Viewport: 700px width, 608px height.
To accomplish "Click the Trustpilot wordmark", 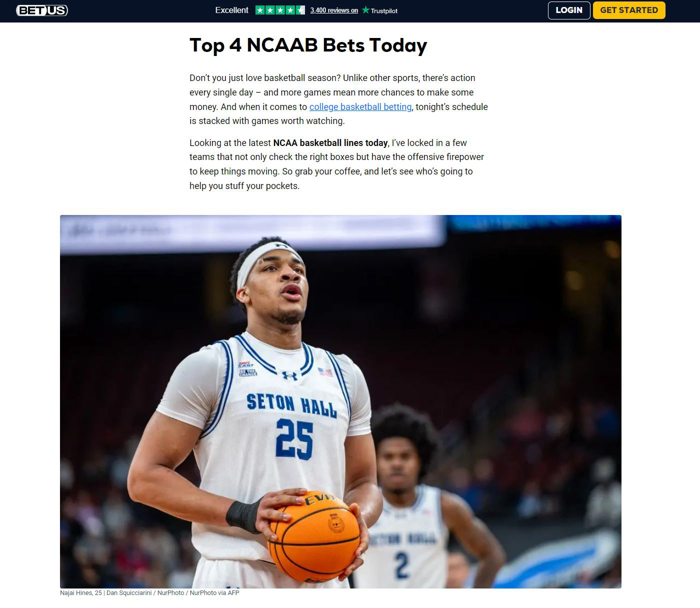I will [x=384, y=10].
